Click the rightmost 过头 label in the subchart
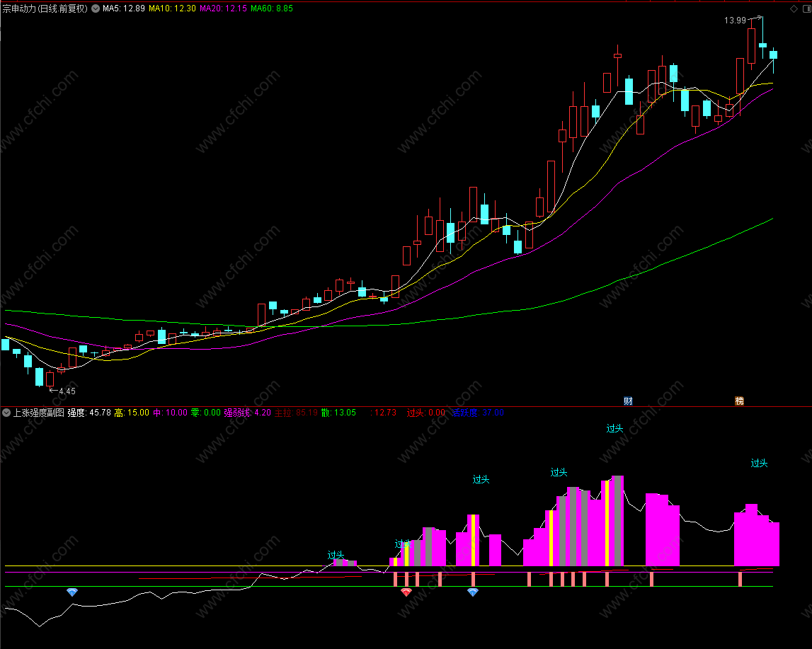The width and height of the screenshot is (812, 649). 759,463
